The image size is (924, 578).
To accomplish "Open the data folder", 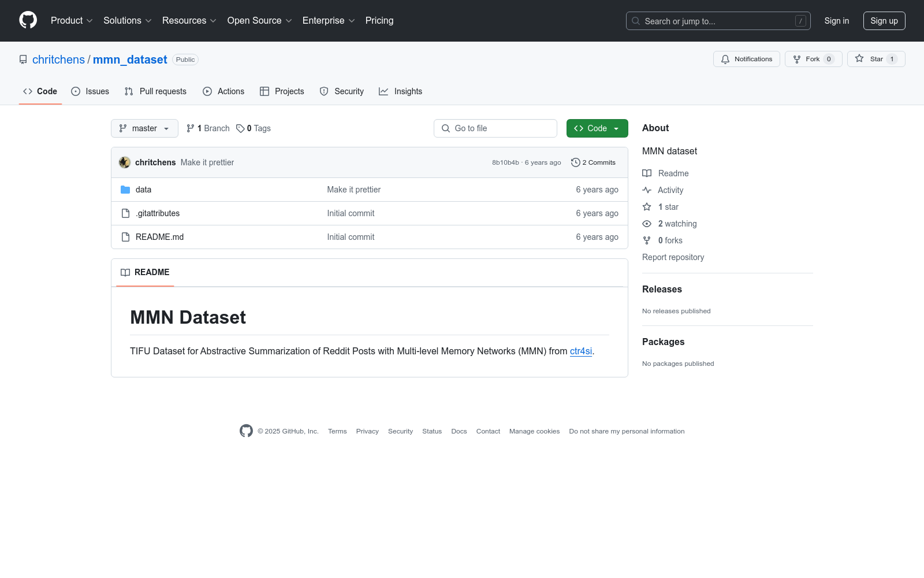I will click(x=143, y=190).
